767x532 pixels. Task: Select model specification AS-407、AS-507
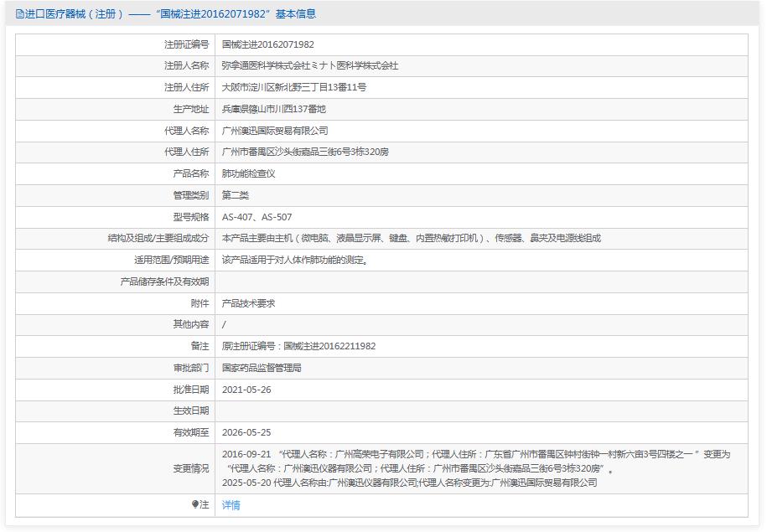pyautogui.click(x=257, y=217)
